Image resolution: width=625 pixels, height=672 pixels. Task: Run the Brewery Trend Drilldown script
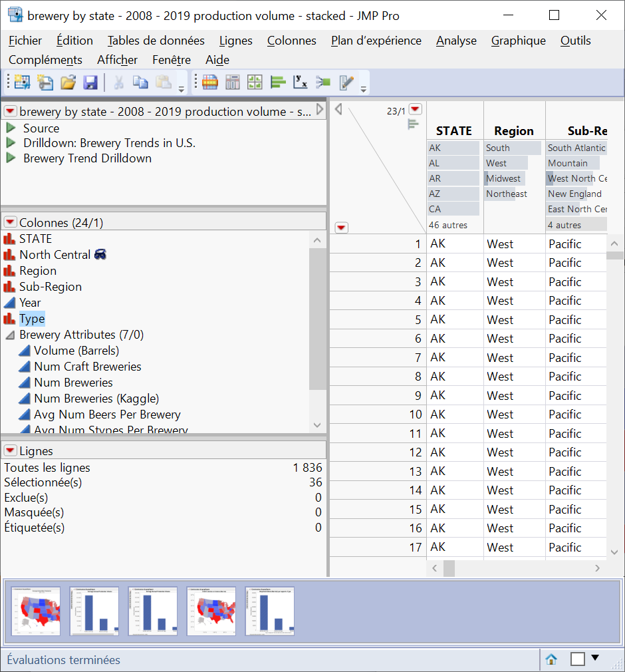(x=11, y=158)
